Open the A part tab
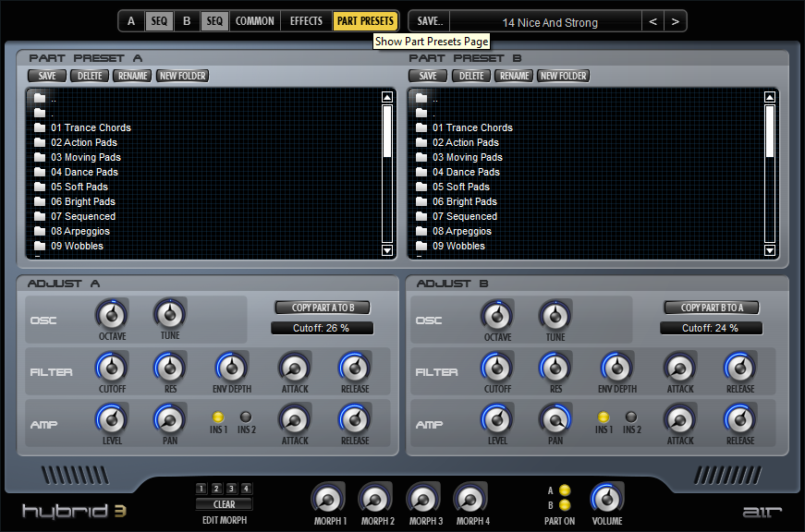Image resolution: width=805 pixels, height=532 pixels. 131,21
